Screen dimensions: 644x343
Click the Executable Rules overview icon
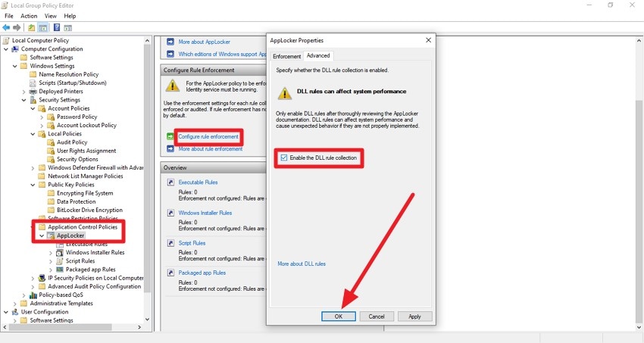(171, 182)
